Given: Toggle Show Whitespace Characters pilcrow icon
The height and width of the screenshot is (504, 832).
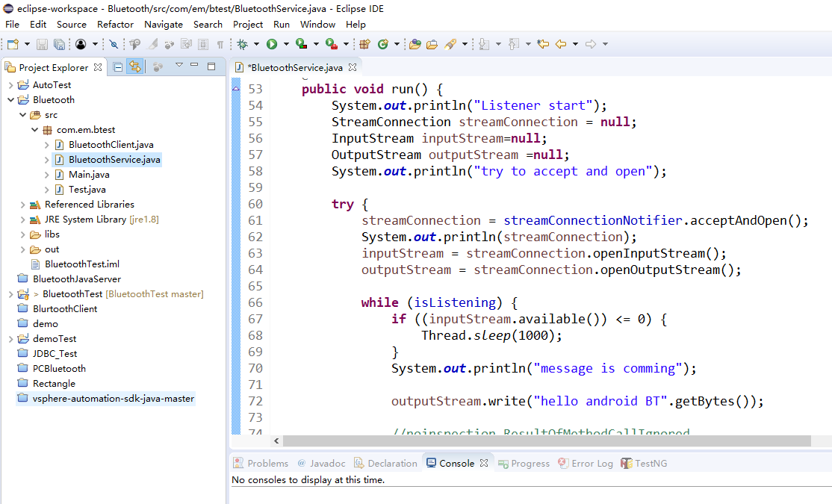Looking at the screenshot, I should [220, 45].
